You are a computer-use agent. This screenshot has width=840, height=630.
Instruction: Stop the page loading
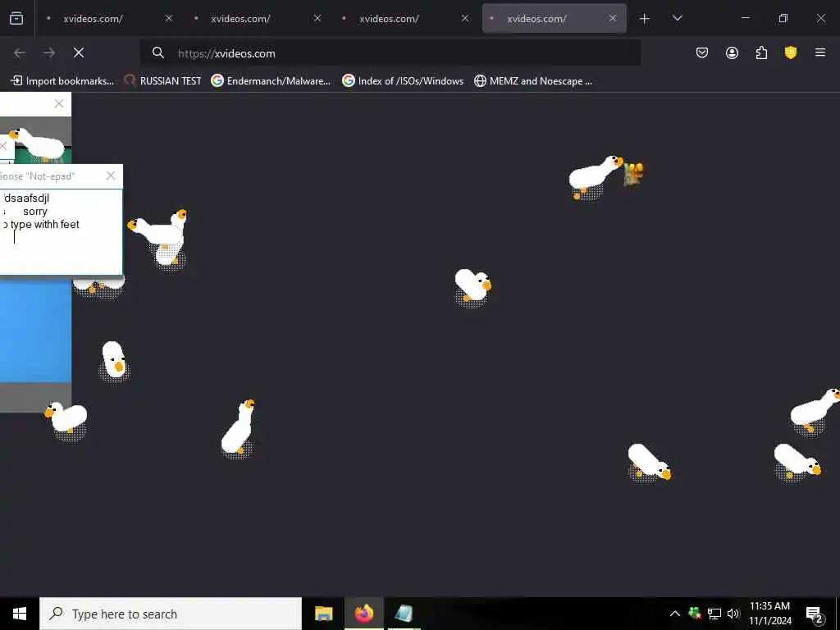[79, 52]
